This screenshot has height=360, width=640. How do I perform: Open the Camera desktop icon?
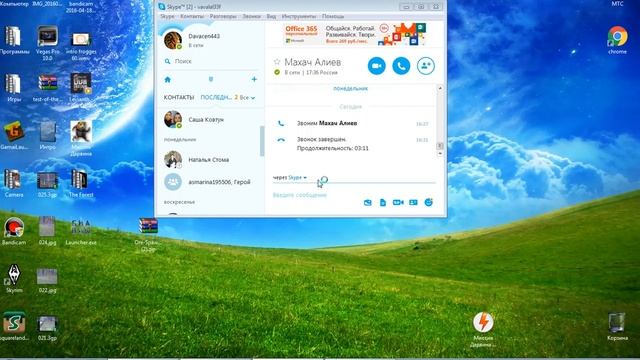coord(14,184)
